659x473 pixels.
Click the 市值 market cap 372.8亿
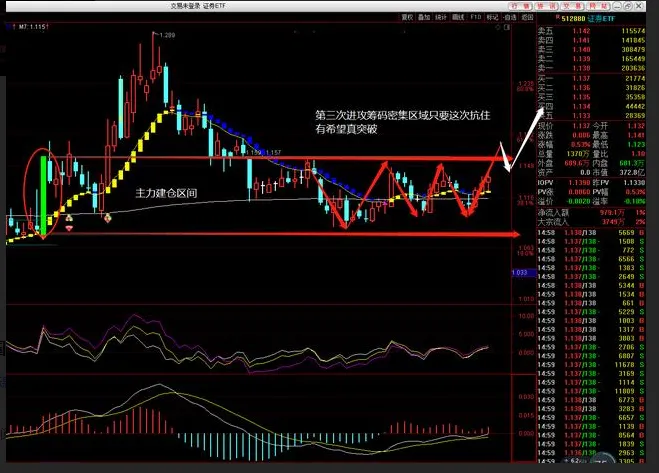click(632, 172)
